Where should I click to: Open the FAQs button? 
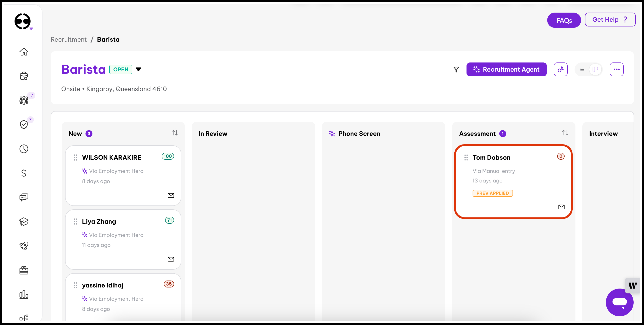click(564, 20)
